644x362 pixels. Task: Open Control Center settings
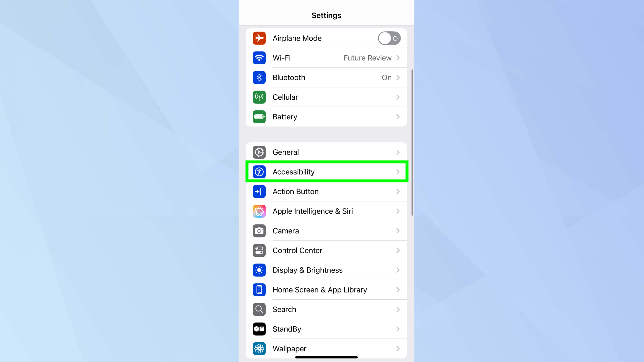point(326,251)
